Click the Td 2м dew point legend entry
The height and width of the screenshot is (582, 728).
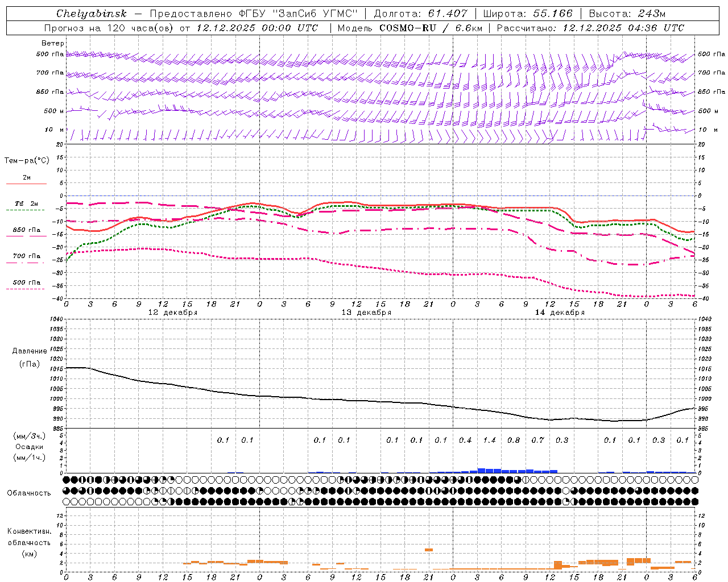(x=27, y=203)
